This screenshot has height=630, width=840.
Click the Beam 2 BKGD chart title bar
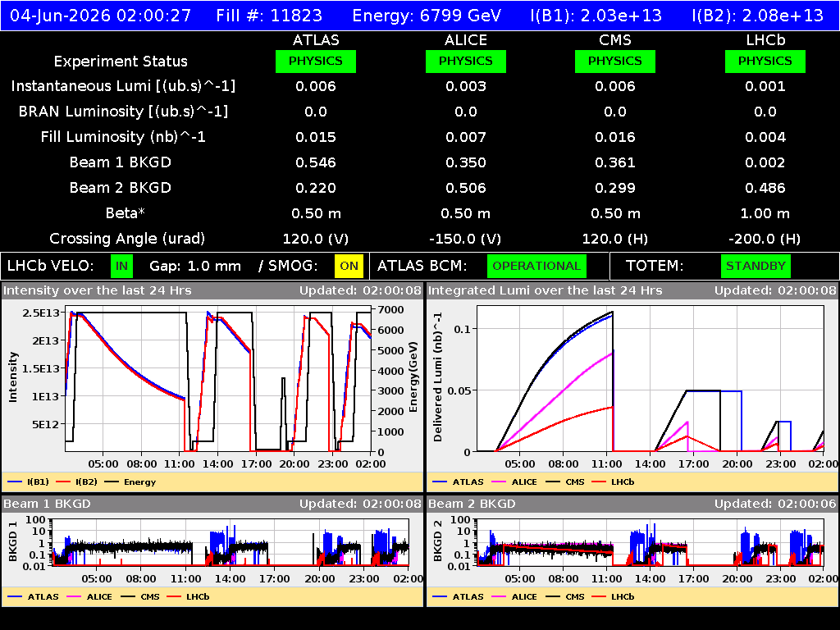coord(632,504)
